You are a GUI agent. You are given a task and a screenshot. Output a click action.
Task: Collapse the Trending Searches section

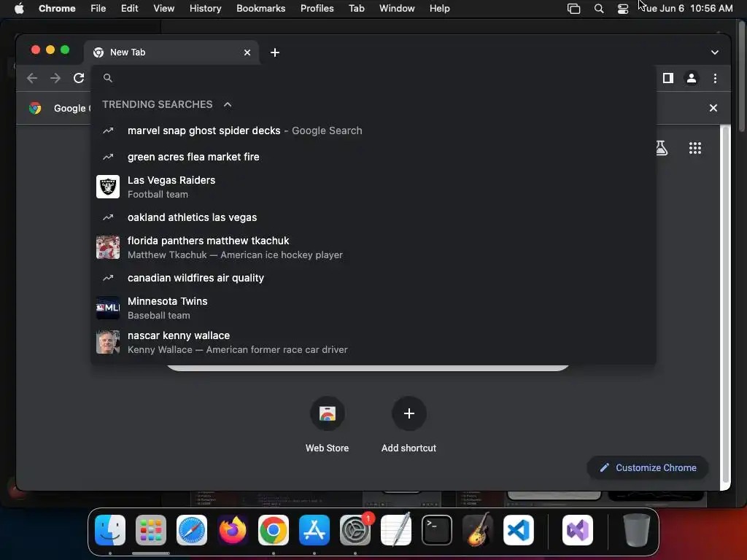[x=228, y=104]
